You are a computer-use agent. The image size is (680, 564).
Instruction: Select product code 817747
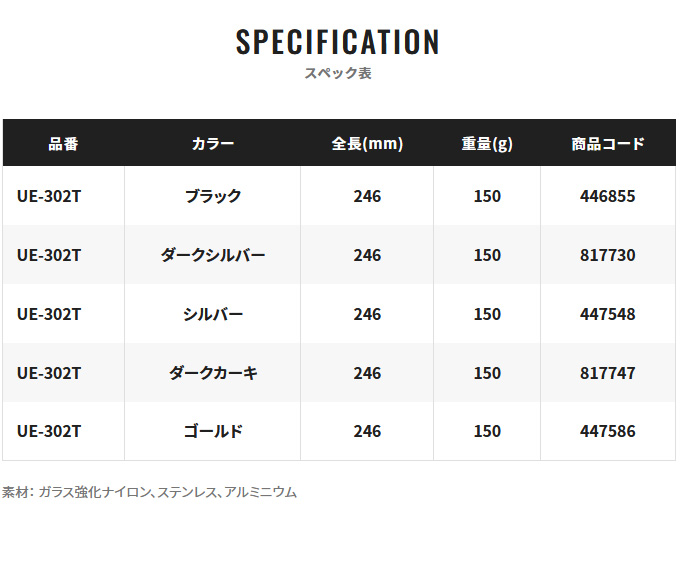(x=608, y=373)
